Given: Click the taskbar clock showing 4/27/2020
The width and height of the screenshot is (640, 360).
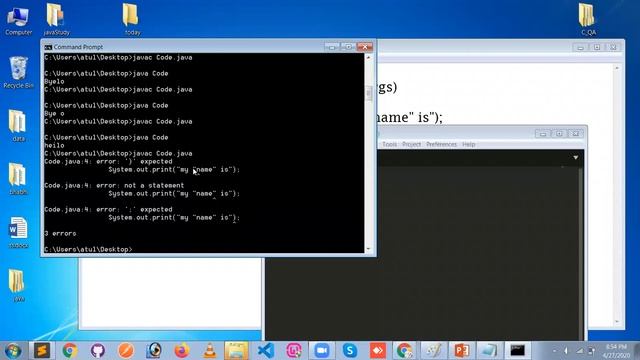Looking at the screenshot, I should [x=616, y=351].
